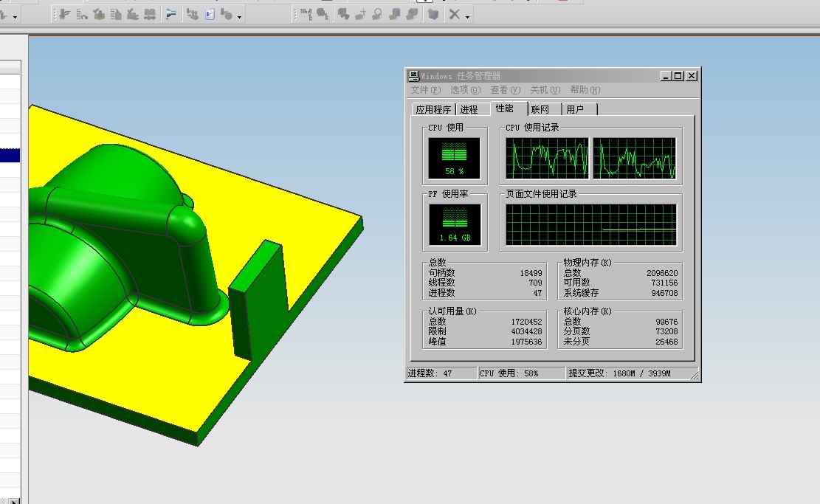Click the kernel memory total 99676
The image size is (820, 504).
[666, 322]
